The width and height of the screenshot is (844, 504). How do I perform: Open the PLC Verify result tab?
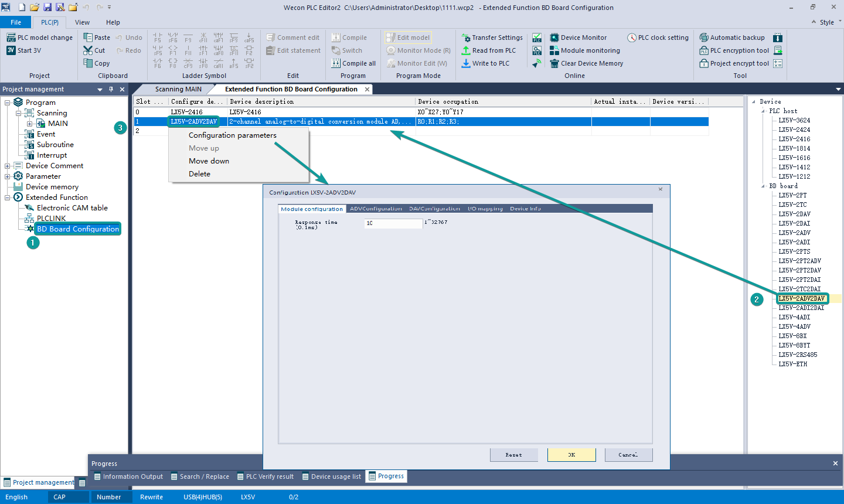[x=266, y=476]
